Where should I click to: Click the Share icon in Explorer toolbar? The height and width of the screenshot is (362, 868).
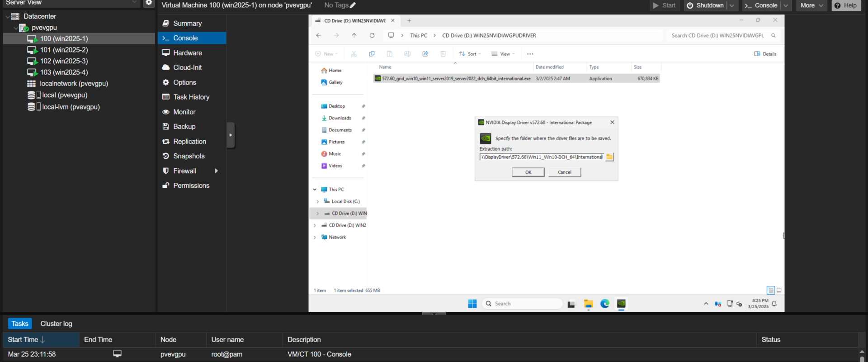(x=425, y=54)
